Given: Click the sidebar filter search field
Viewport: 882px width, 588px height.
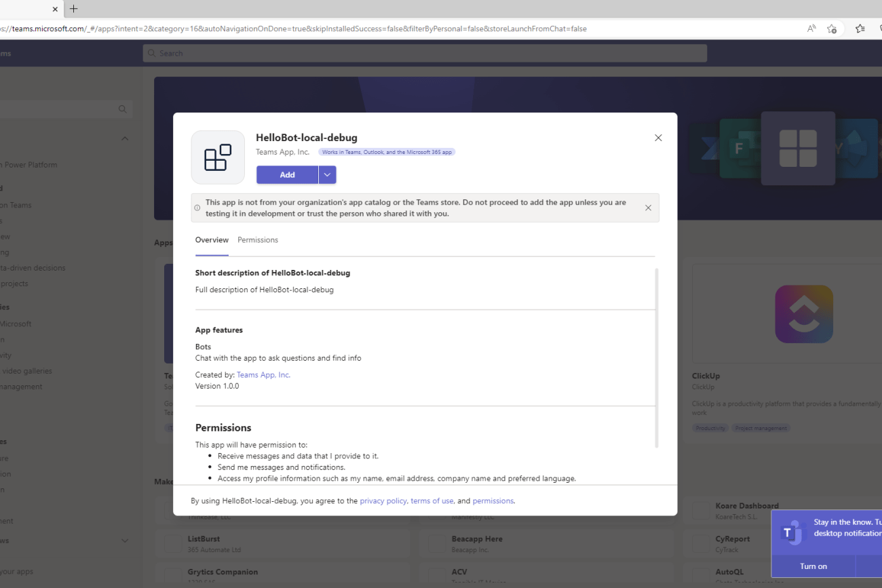Looking at the screenshot, I should pyautogui.click(x=66, y=109).
